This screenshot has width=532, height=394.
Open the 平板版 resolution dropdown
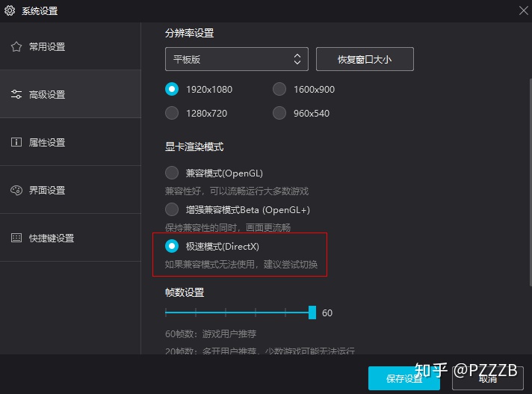pos(236,59)
